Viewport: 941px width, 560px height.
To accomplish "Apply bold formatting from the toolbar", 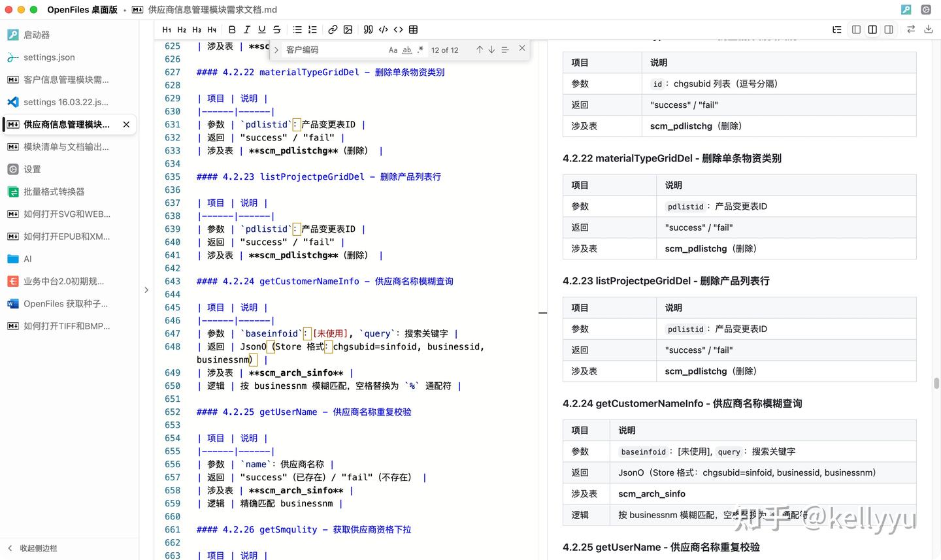I will [232, 29].
